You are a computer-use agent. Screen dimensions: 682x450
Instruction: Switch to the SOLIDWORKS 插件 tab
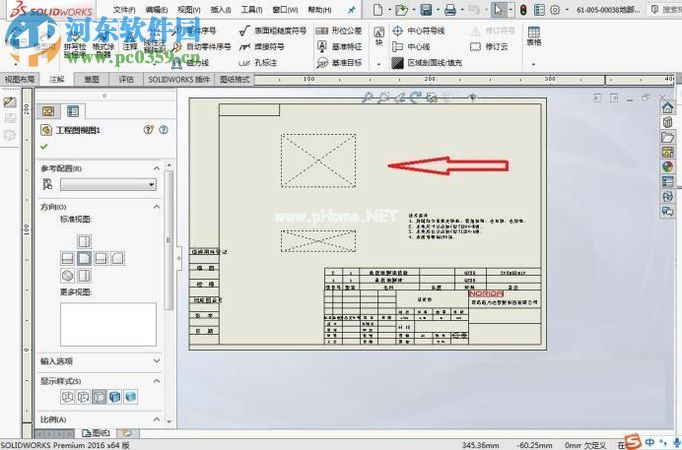point(179,80)
